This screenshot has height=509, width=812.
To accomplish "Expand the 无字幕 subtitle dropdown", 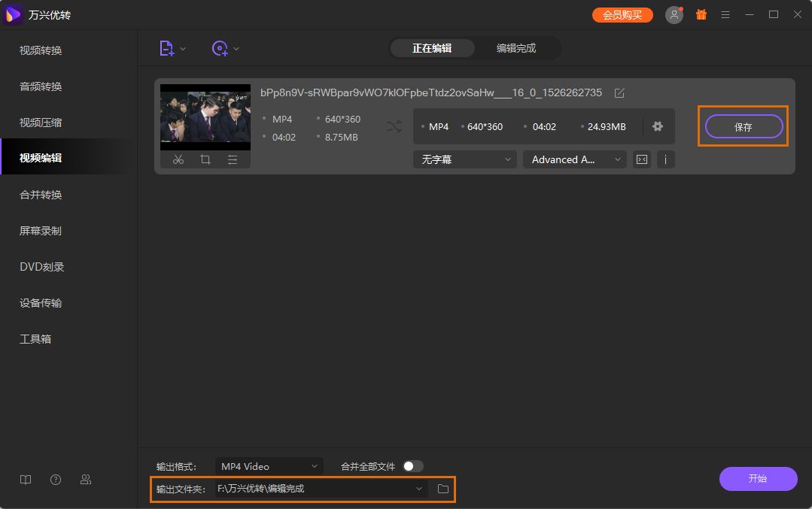I will coord(464,159).
